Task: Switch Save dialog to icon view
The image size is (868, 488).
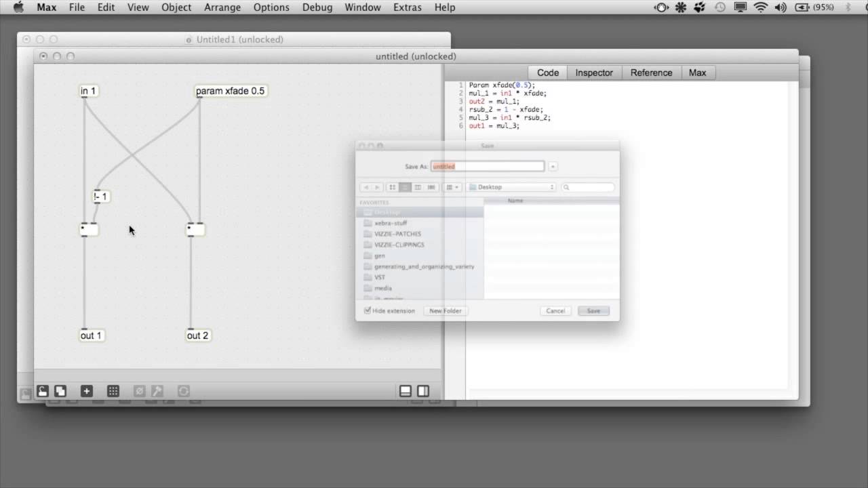Action: tap(393, 187)
